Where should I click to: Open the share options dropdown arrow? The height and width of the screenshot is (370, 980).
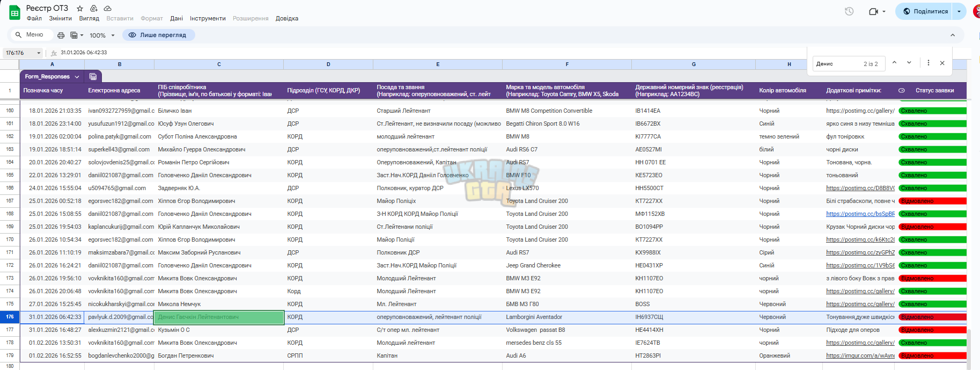point(959,11)
